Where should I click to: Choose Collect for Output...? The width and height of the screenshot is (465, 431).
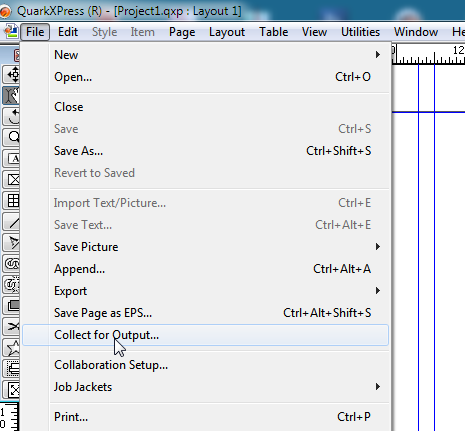click(x=205, y=335)
